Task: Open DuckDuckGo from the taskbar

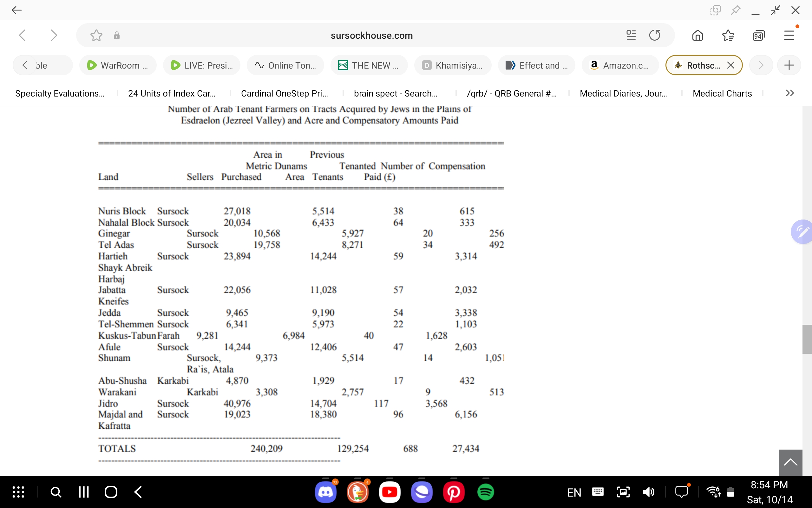Action: [x=358, y=492]
